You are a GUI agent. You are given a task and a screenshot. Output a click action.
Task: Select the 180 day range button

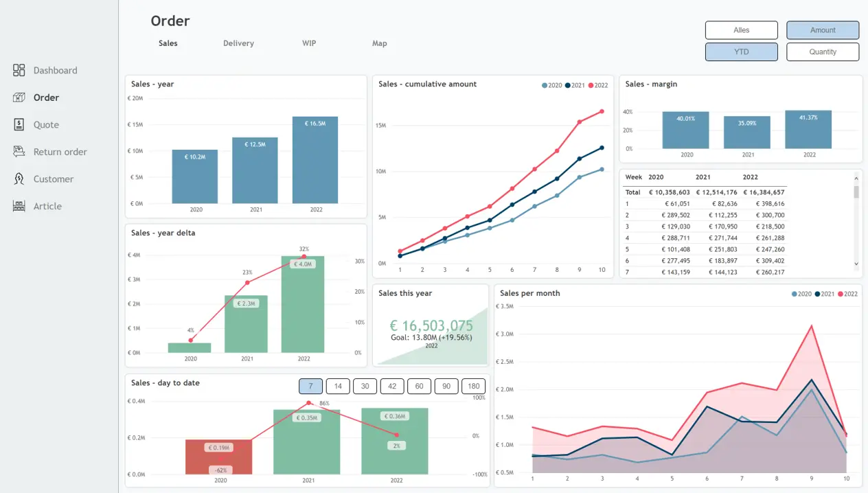(473, 386)
